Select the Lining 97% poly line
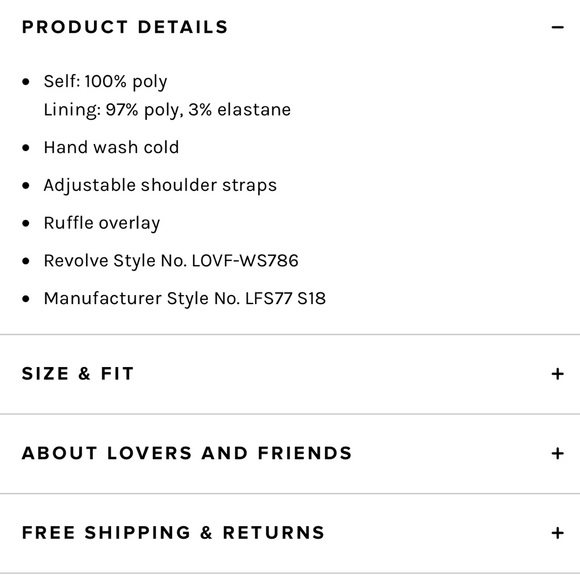The image size is (580, 580). (167, 110)
